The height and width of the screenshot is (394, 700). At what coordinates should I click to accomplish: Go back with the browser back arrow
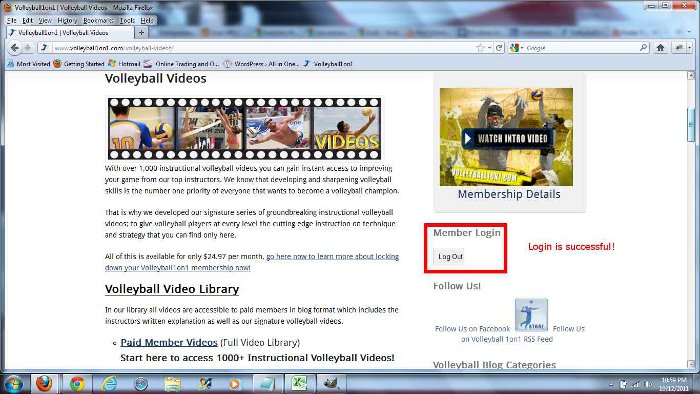15,48
